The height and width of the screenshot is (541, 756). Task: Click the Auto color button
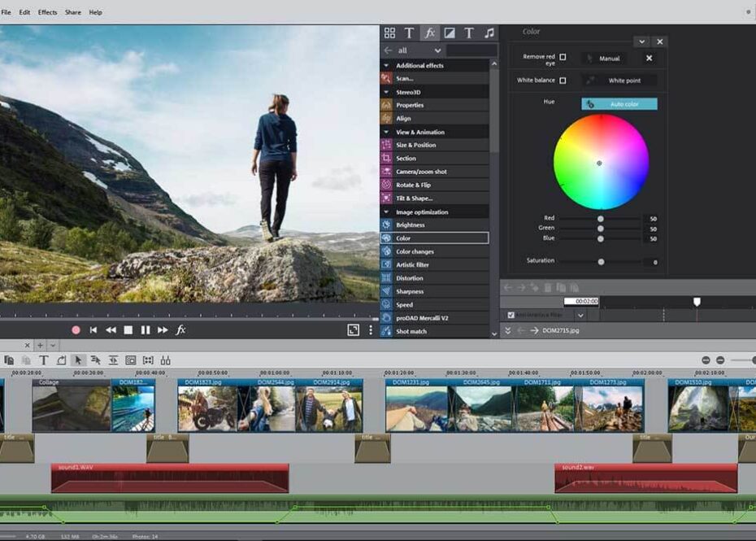click(x=619, y=104)
